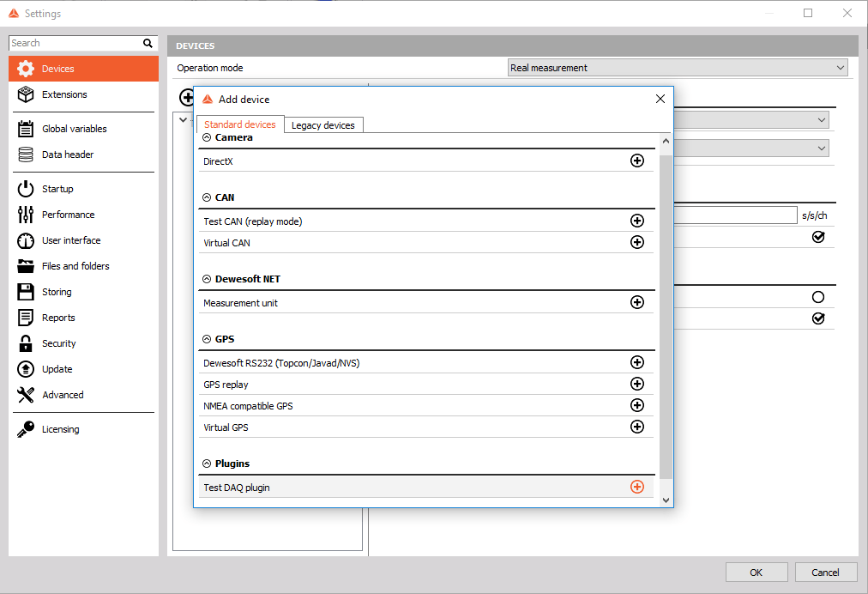Open Licensing settings page
Screen dimensions: 868x594
(x=83, y=429)
